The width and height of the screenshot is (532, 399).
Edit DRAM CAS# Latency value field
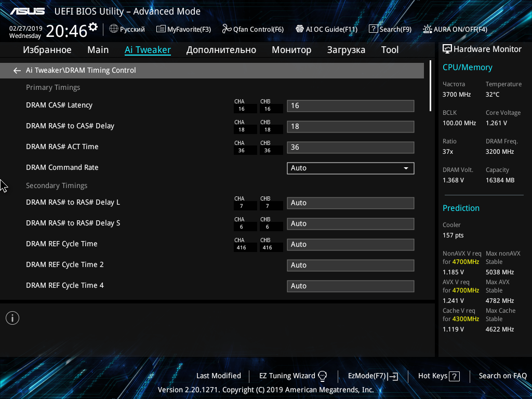(351, 106)
